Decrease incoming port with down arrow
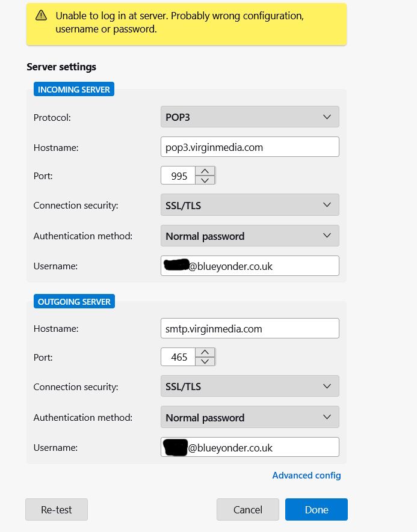The image size is (417, 532). [x=205, y=180]
